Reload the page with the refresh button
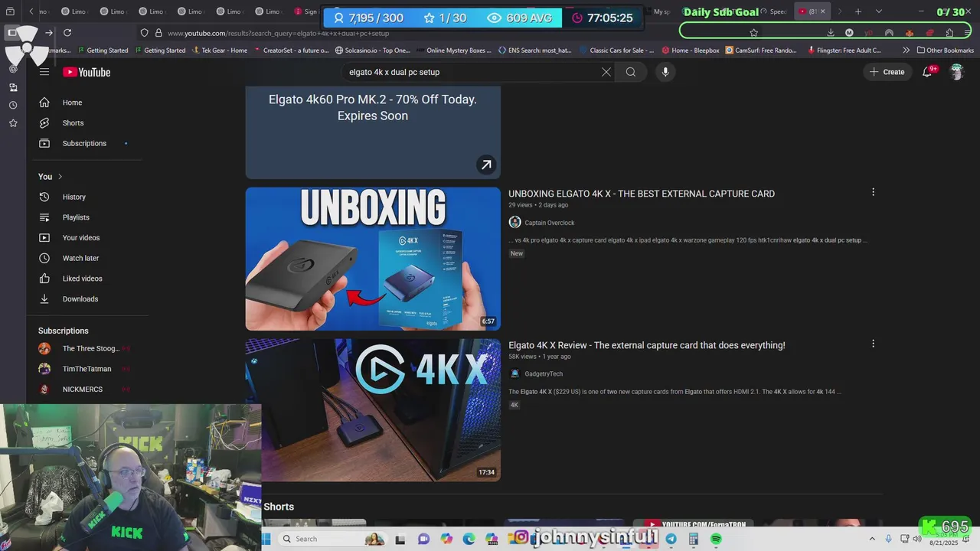980x551 pixels. (67, 33)
